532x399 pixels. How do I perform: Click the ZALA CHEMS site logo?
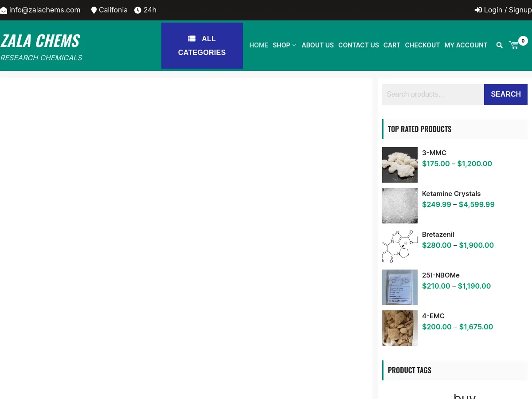[40, 41]
